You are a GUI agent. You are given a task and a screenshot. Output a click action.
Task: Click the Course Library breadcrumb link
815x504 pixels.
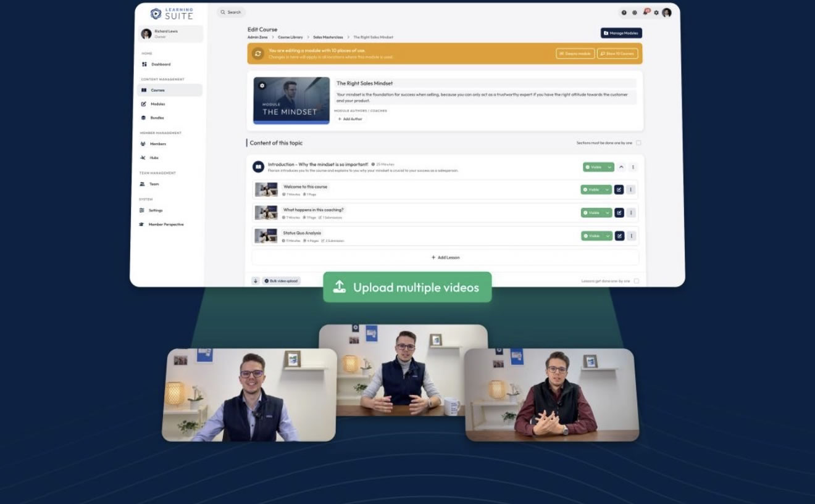click(x=290, y=38)
